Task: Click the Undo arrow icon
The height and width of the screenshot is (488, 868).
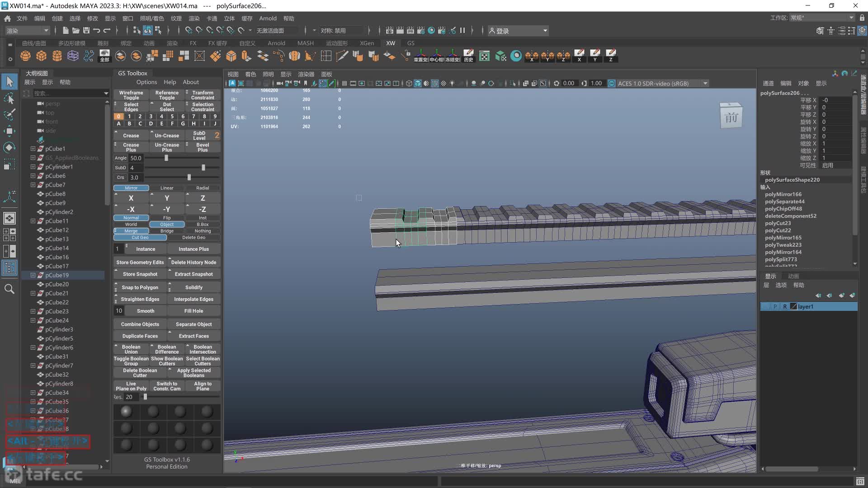Action: 96,30
